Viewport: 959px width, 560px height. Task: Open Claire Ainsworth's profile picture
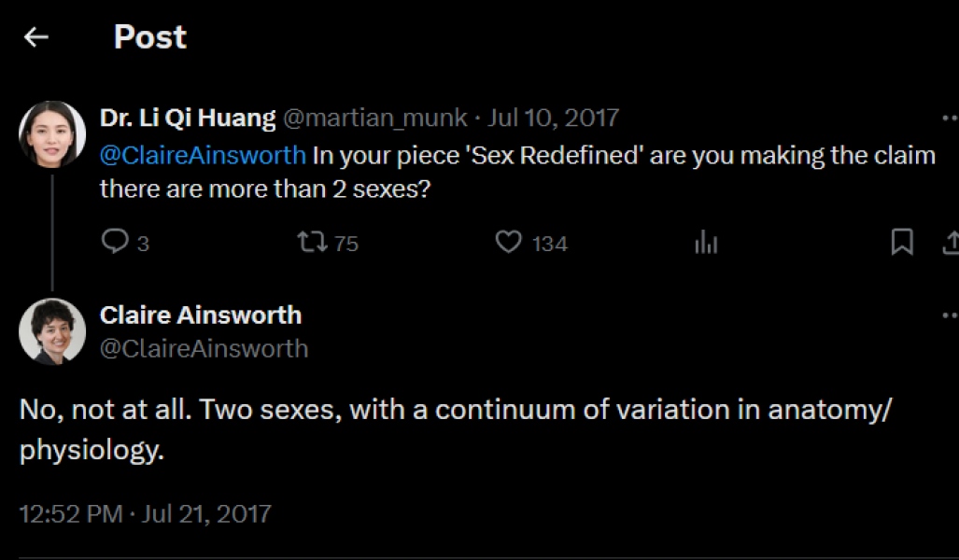click(53, 331)
